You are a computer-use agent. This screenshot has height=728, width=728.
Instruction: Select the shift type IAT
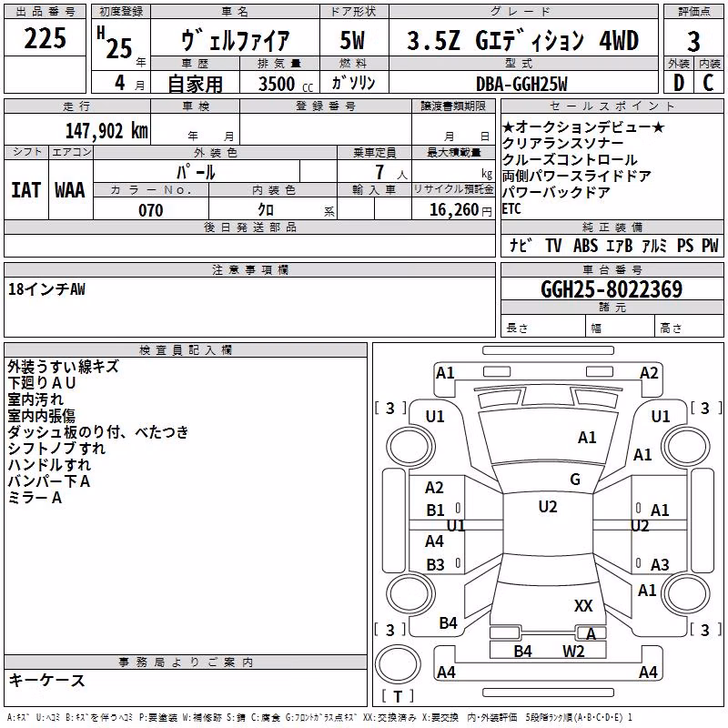pos(26,190)
